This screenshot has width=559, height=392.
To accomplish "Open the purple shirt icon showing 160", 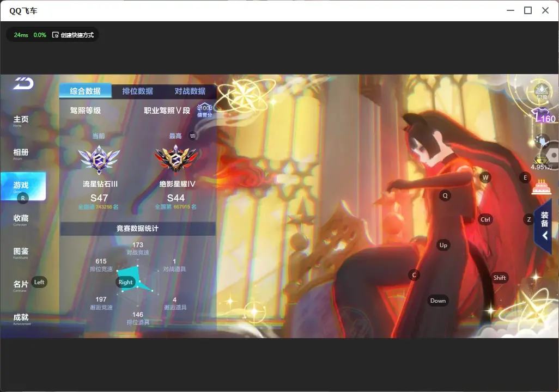I will 544,115.
